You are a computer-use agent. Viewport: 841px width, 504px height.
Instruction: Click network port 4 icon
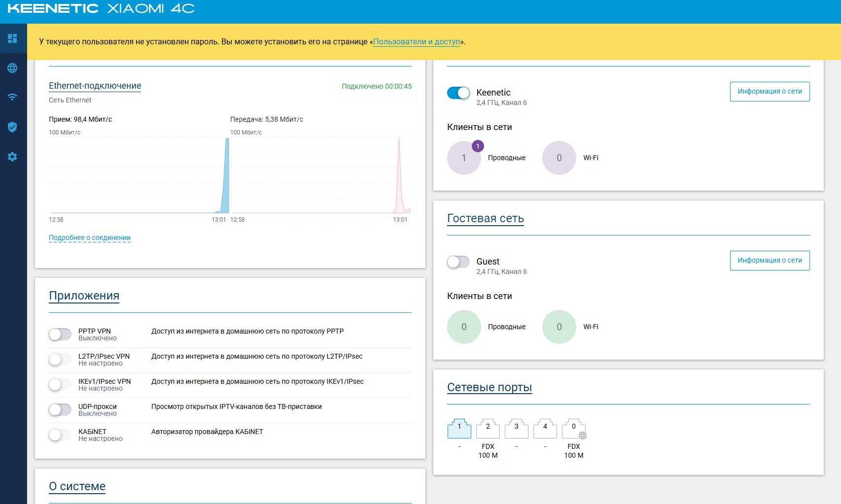[545, 429]
